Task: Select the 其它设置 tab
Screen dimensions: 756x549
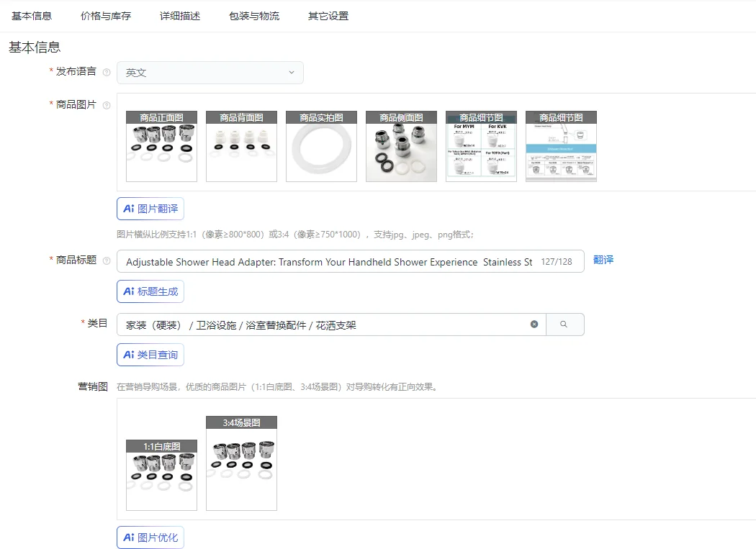Action: coord(328,16)
